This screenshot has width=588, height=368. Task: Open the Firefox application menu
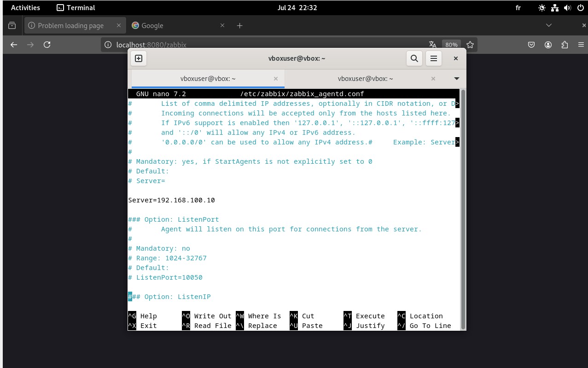(x=581, y=45)
